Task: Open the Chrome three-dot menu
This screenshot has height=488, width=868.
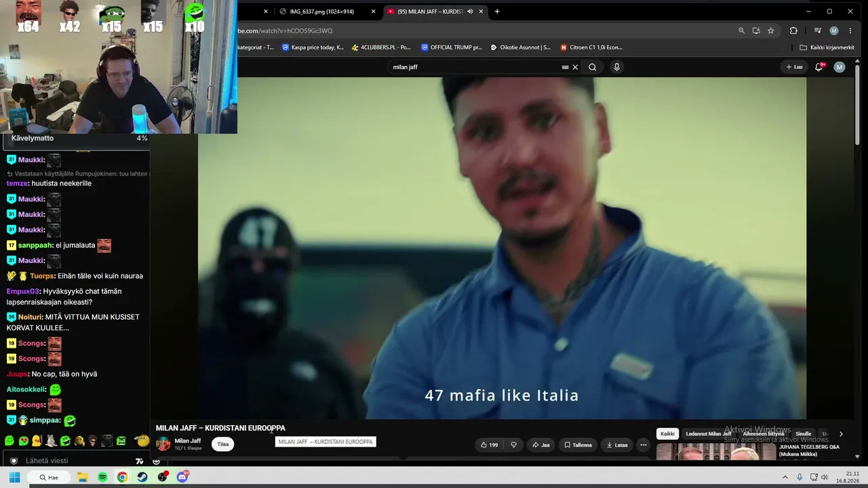Action: click(x=850, y=30)
